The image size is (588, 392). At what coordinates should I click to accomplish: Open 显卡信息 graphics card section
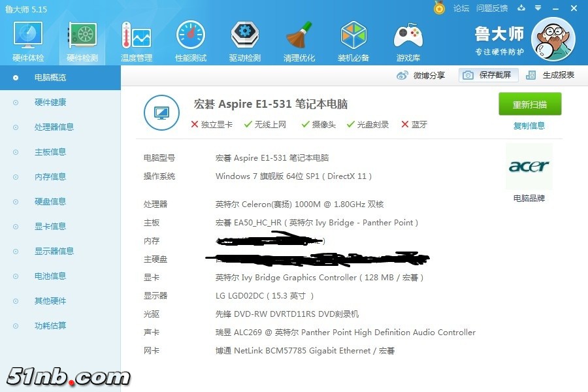50,226
